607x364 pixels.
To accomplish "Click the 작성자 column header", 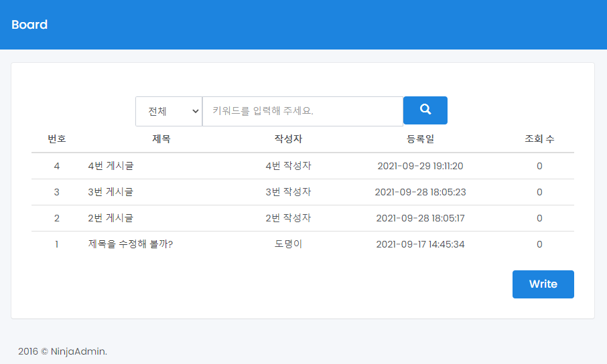I will [288, 139].
